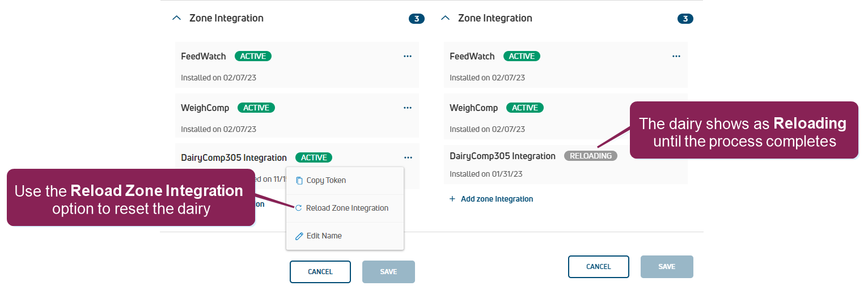Click DairyComp305 Integration three-dot menu icon
The height and width of the screenshot is (290, 868).
point(407,157)
